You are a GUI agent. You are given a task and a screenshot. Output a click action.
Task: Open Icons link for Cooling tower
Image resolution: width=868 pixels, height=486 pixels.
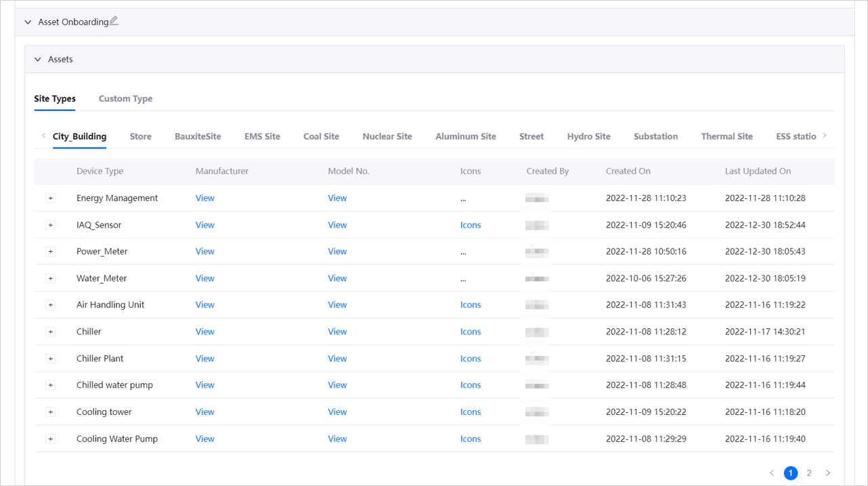470,412
